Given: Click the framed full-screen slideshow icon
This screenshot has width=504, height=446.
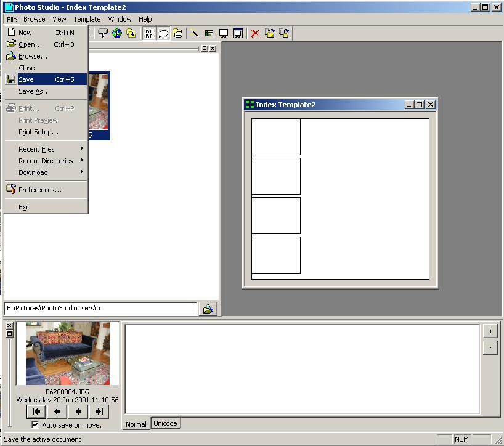Looking at the screenshot, I should pyautogui.click(x=238, y=33).
